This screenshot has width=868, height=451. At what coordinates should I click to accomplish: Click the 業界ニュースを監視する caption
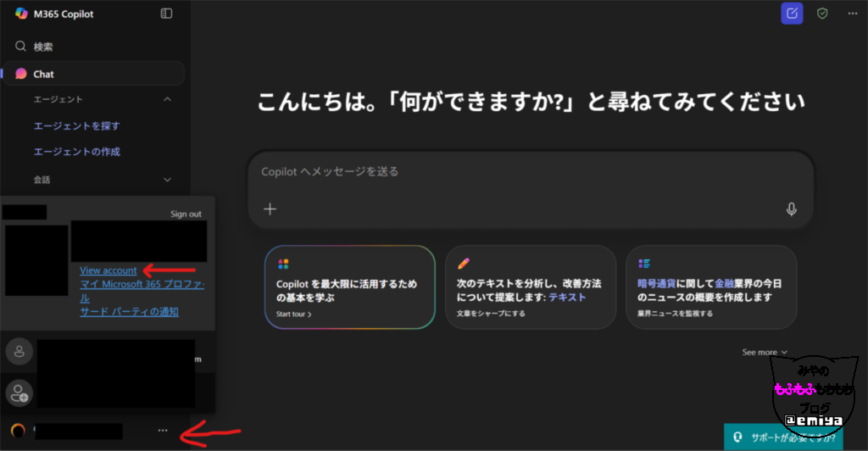coord(675,313)
